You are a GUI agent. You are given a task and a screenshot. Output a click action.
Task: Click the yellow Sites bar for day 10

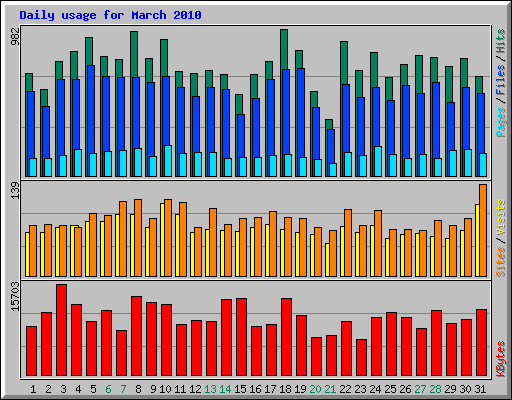click(162, 240)
